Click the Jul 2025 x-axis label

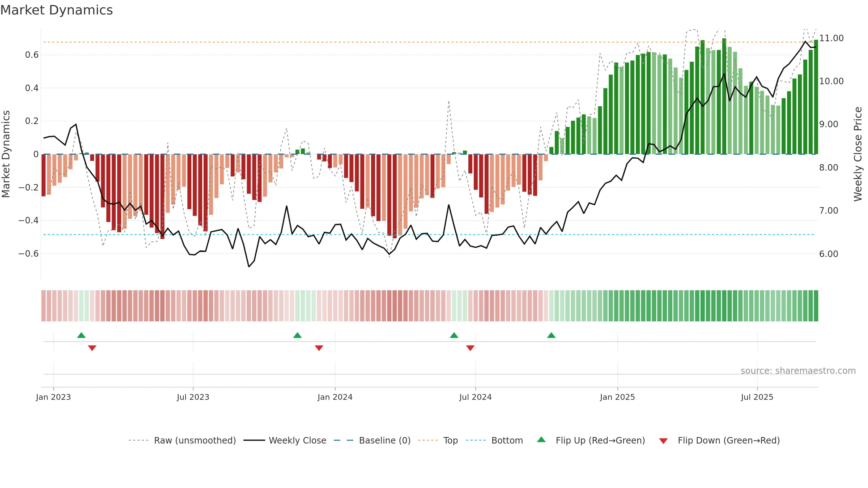point(757,397)
